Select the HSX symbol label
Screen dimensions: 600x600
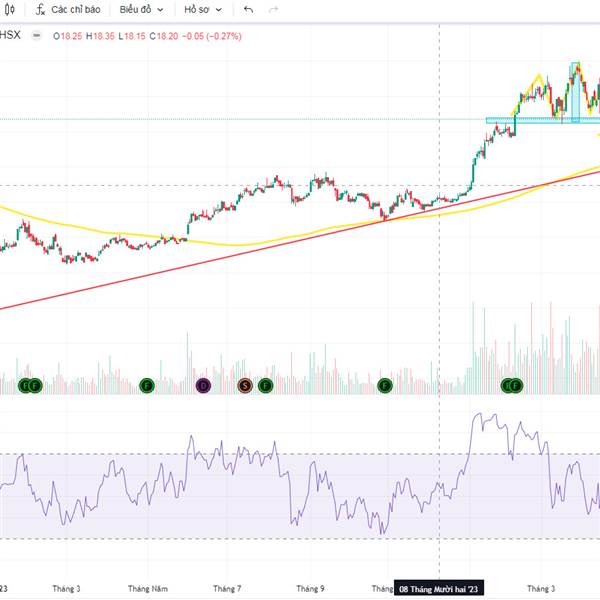tap(10, 35)
